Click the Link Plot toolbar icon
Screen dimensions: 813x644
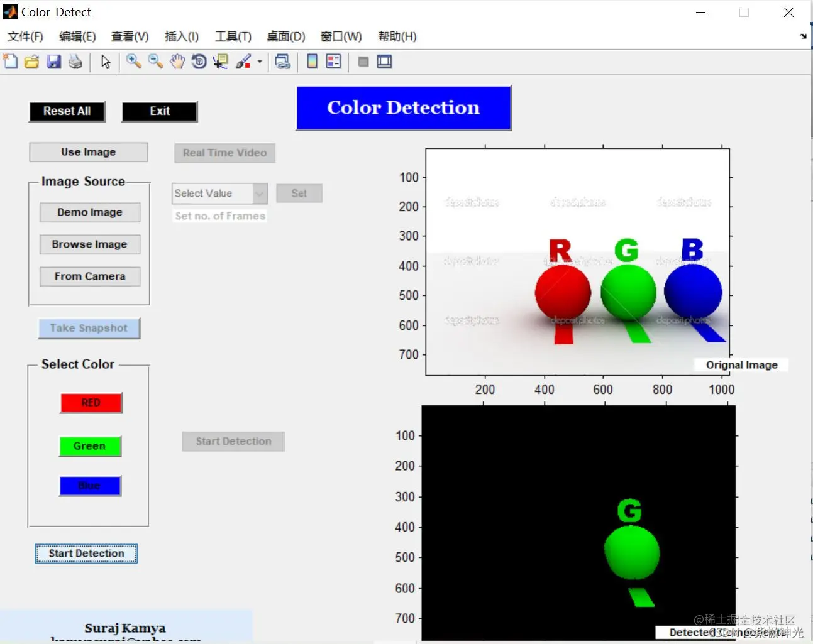point(283,62)
